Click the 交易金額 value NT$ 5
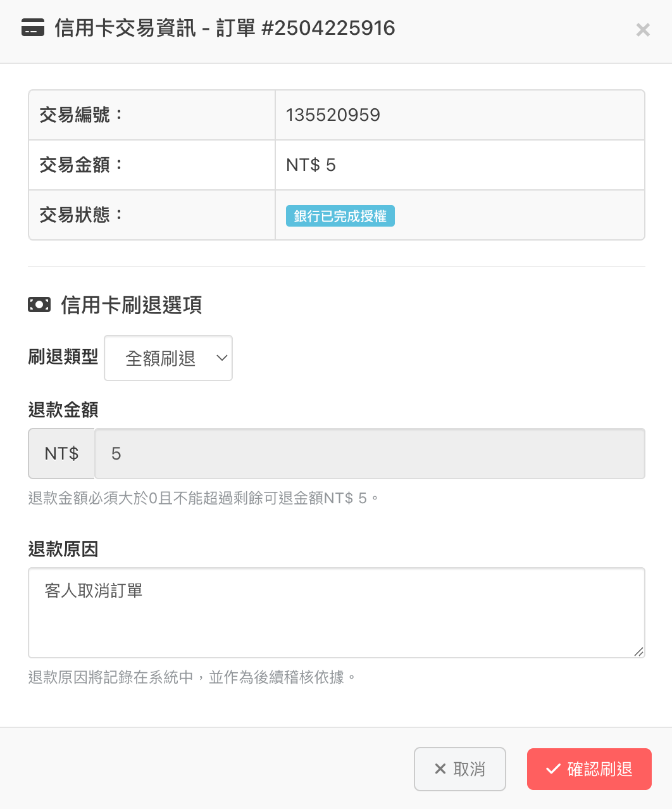 pyautogui.click(x=311, y=165)
